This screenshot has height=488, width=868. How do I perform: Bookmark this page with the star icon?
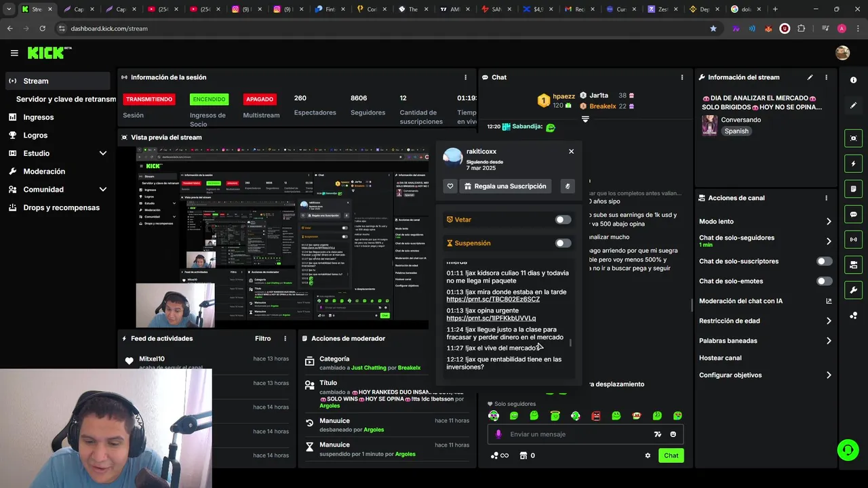tap(713, 28)
